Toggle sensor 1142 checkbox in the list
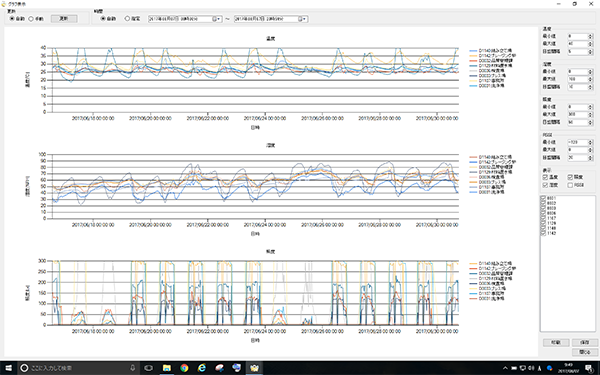The width and height of the screenshot is (600, 375). pyautogui.click(x=543, y=233)
